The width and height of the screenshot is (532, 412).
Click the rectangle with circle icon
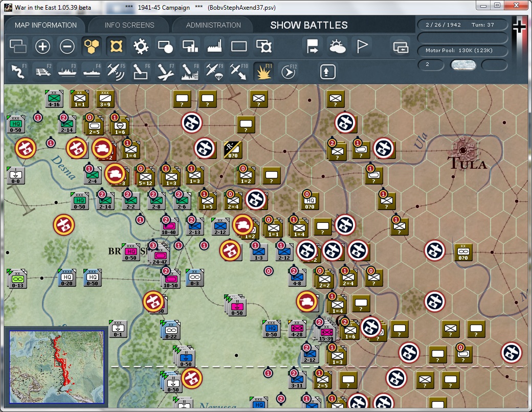click(x=165, y=47)
